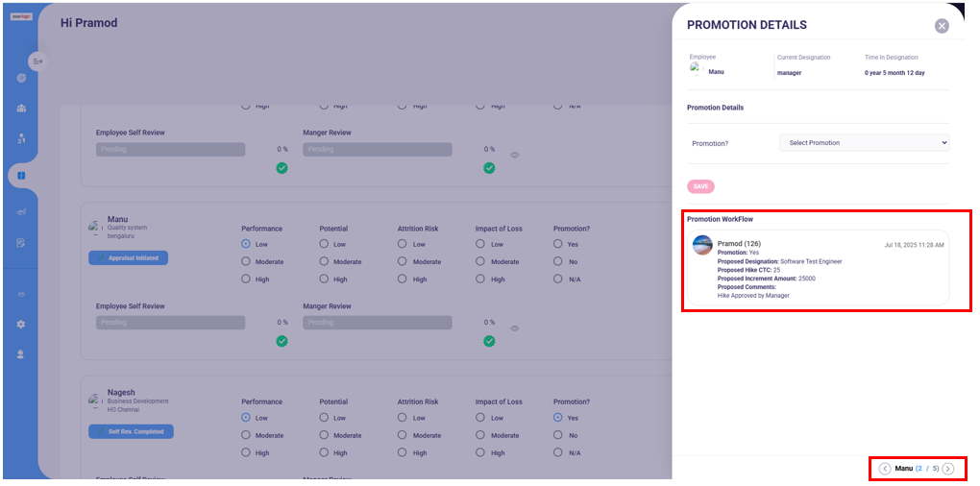Go to previous employee with left arrow

point(885,469)
